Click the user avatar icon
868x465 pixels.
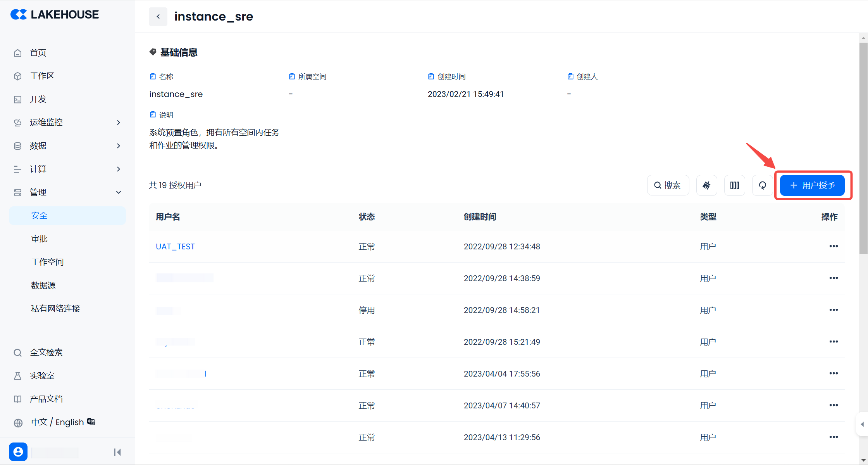[x=18, y=452]
